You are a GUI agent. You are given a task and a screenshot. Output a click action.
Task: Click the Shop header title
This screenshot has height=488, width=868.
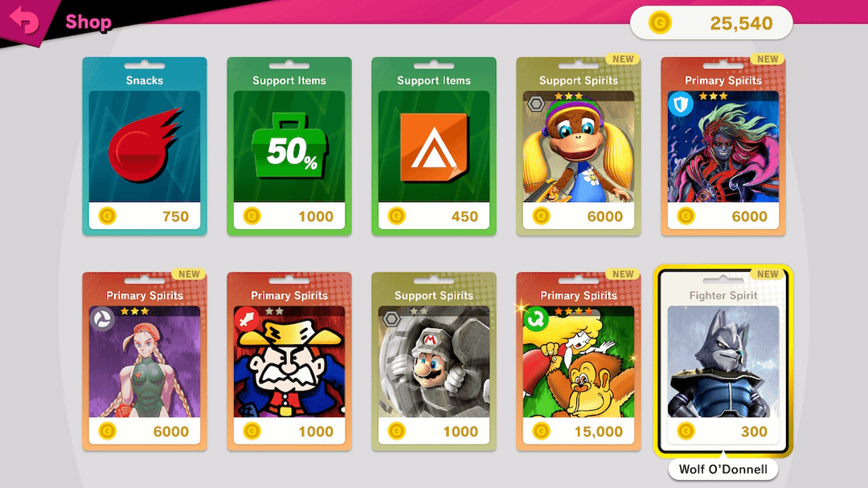click(88, 23)
